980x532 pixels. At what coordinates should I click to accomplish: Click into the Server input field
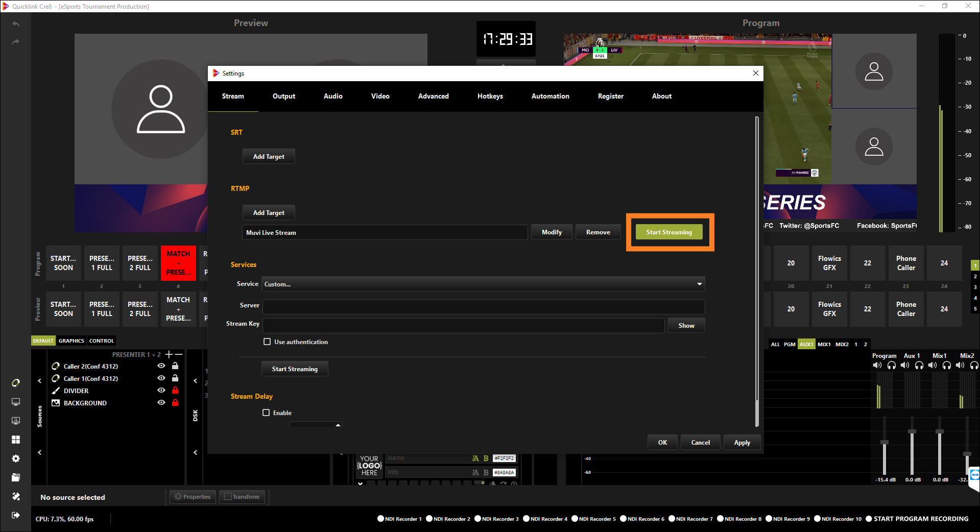[483, 305]
